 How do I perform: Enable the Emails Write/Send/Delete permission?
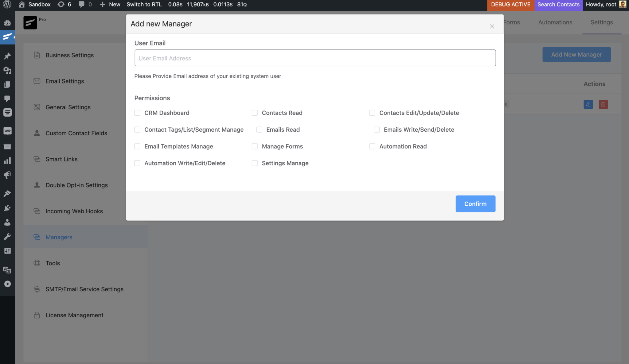tap(377, 129)
